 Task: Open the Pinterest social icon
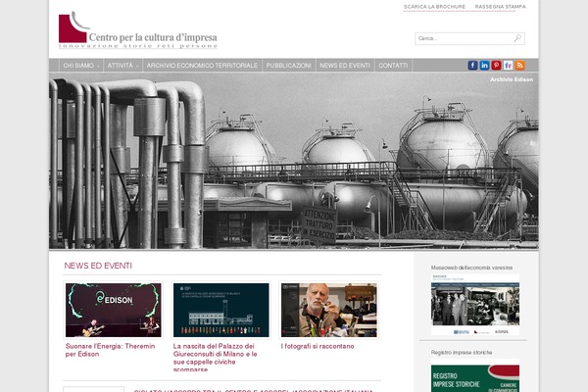pyautogui.click(x=496, y=66)
